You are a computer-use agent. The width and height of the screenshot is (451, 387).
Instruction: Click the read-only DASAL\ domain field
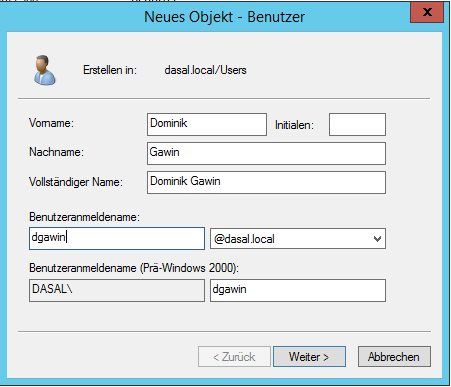click(x=117, y=290)
